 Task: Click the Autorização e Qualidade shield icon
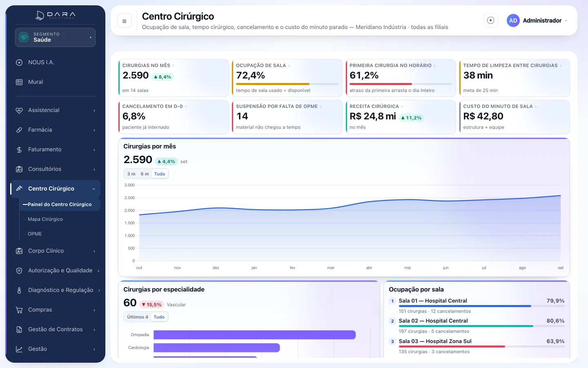tap(19, 271)
